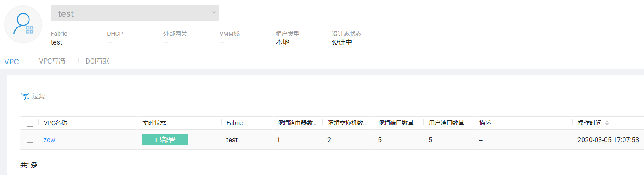Click the filter funnel icon
Viewport: 644px width, 175px height.
click(25, 96)
